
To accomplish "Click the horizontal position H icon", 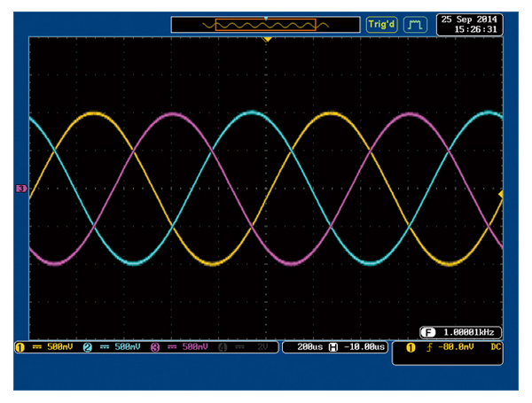I will click(333, 347).
